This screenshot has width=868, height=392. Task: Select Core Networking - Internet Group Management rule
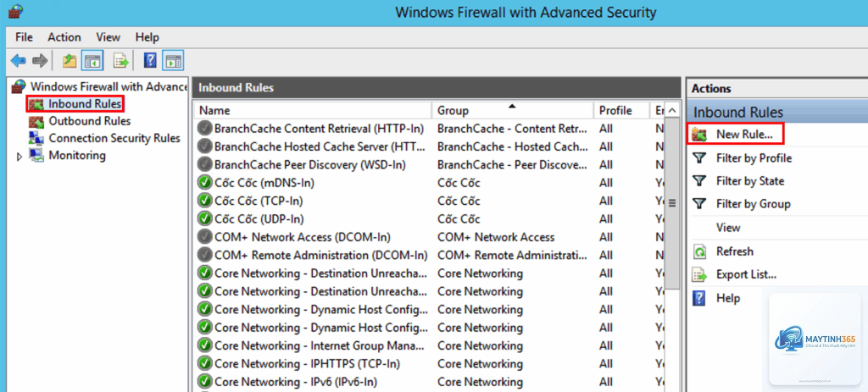[x=320, y=345]
